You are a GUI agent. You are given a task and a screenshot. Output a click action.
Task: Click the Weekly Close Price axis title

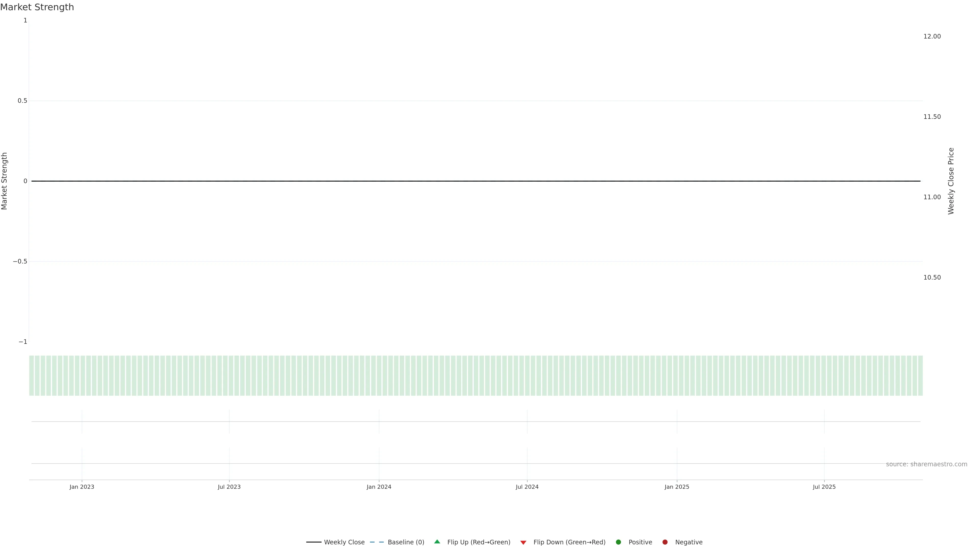tap(951, 181)
